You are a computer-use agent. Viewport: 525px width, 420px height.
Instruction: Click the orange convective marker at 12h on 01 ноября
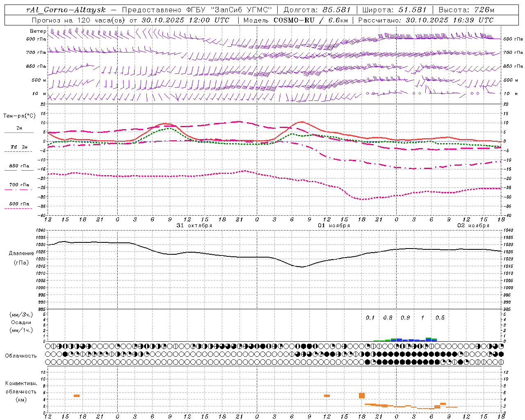[327, 396]
